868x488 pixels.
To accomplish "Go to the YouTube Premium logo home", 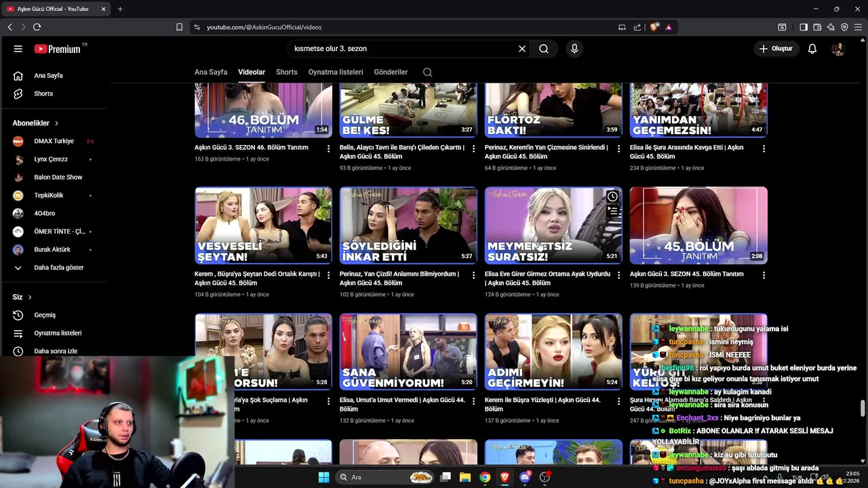I will (58, 49).
